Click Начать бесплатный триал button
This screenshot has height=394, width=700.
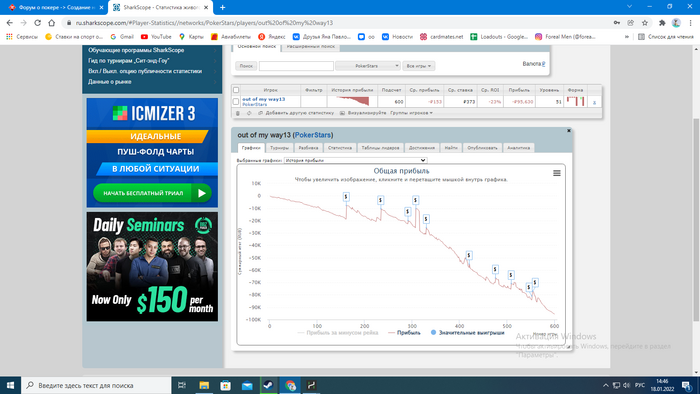point(152,193)
